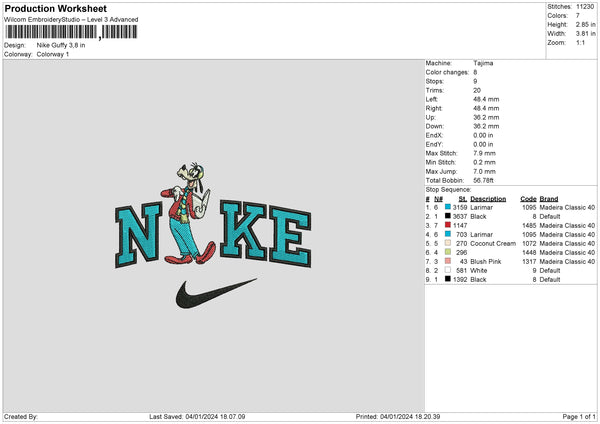Click the code 1485 in stop 3
The image size is (600, 424).
(x=529, y=225)
